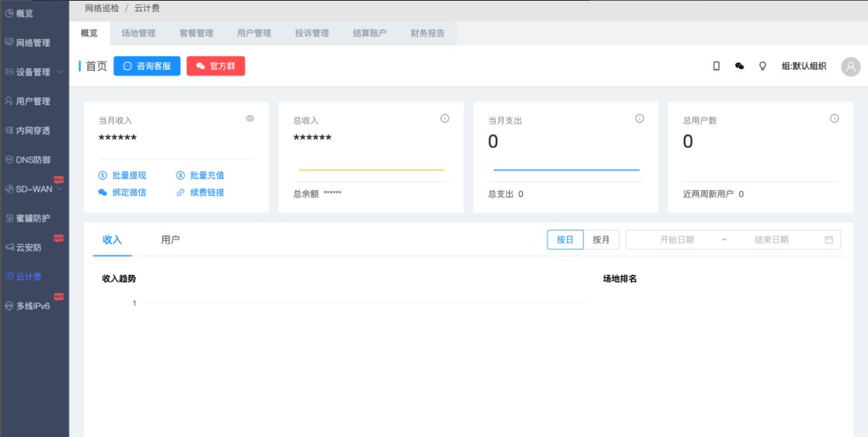This screenshot has height=437, width=868.
Task: Click the 总余额 label on 总收入 card
Action: tap(306, 194)
